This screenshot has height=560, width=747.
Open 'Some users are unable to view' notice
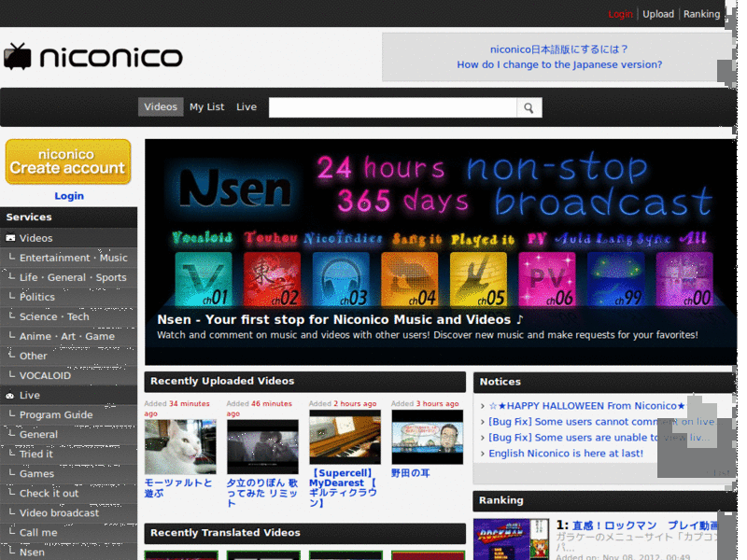[599, 437]
